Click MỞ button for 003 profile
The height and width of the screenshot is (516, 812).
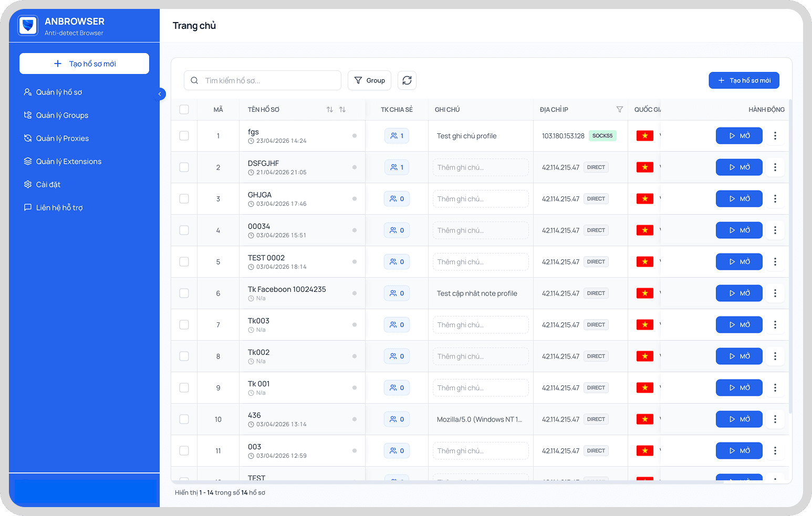[x=739, y=451]
